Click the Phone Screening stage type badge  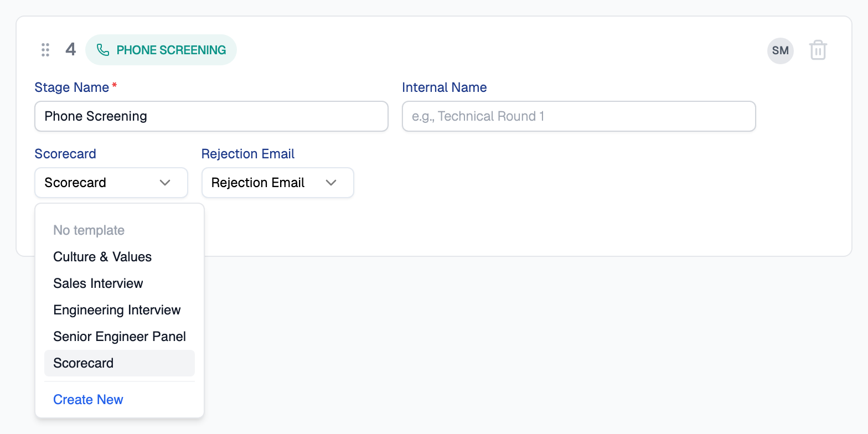[x=161, y=50]
